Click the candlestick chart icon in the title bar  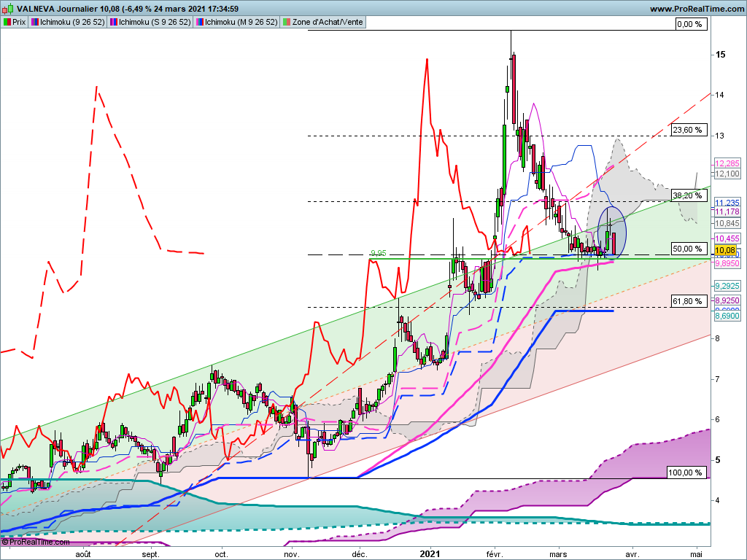click(x=9, y=9)
